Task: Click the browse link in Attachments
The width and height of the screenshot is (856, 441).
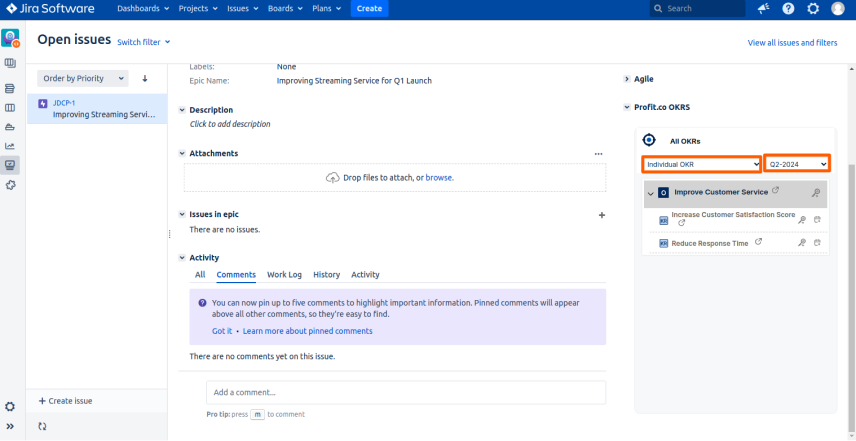Action: pos(439,177)
